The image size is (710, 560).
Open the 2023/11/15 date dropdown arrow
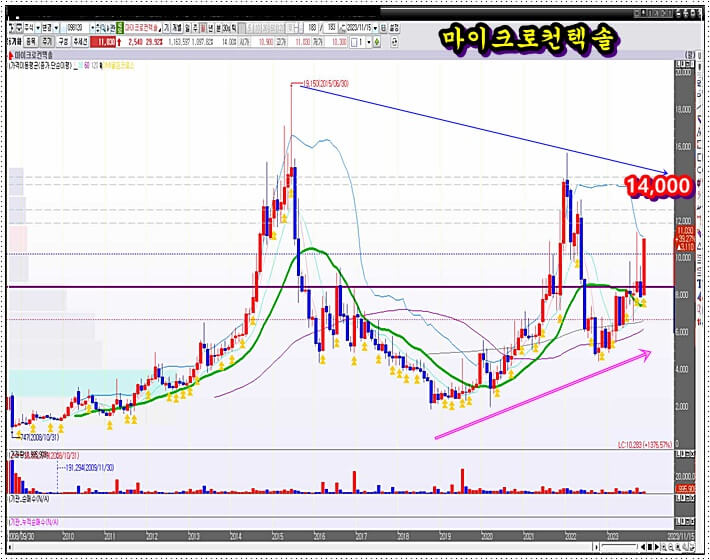point(375,28)
